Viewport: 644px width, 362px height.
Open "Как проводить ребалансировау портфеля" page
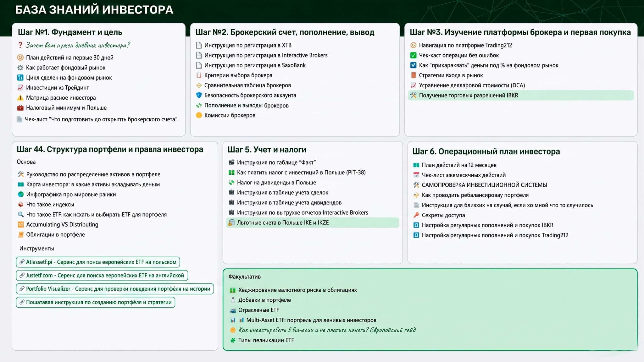(x=475, y=195)
